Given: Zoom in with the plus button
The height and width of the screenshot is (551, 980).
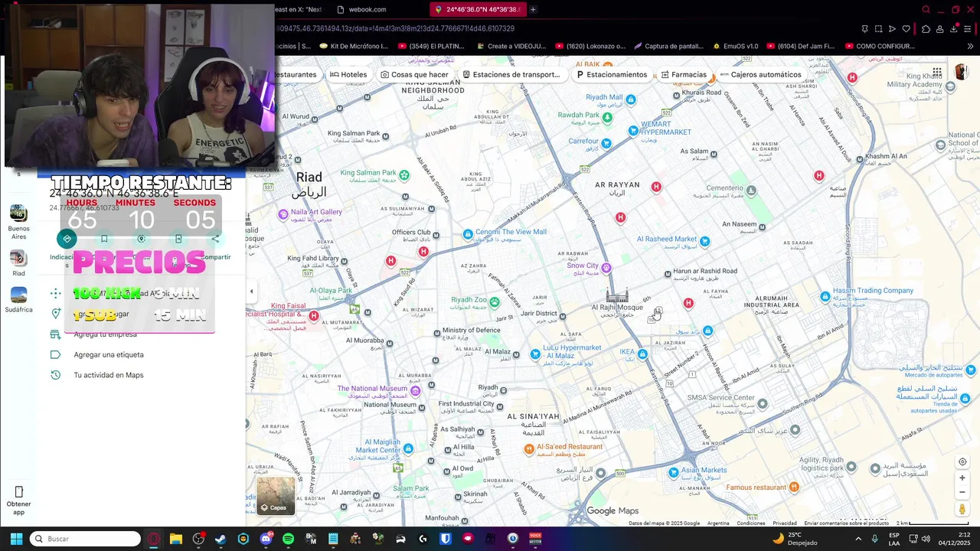Looking at the screenshot, I should pos(962,478).
